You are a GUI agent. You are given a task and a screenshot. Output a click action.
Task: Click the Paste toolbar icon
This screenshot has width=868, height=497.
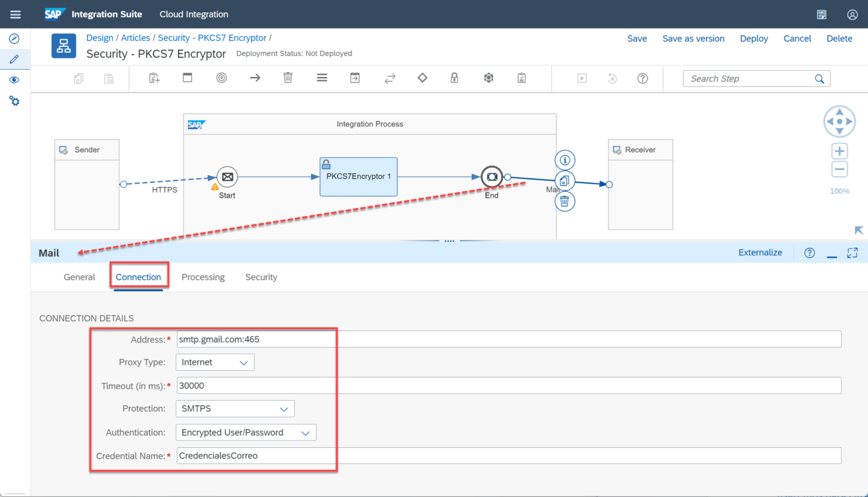click(109, 78)
